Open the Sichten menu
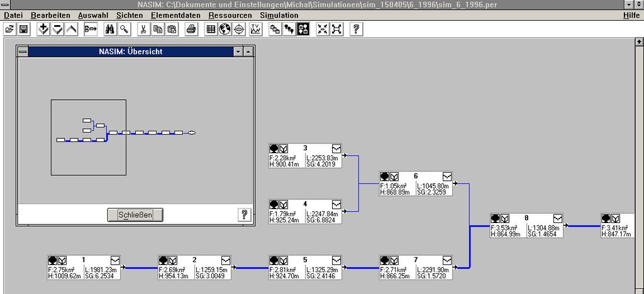This screenshot has height=294, width=644. 130,15
